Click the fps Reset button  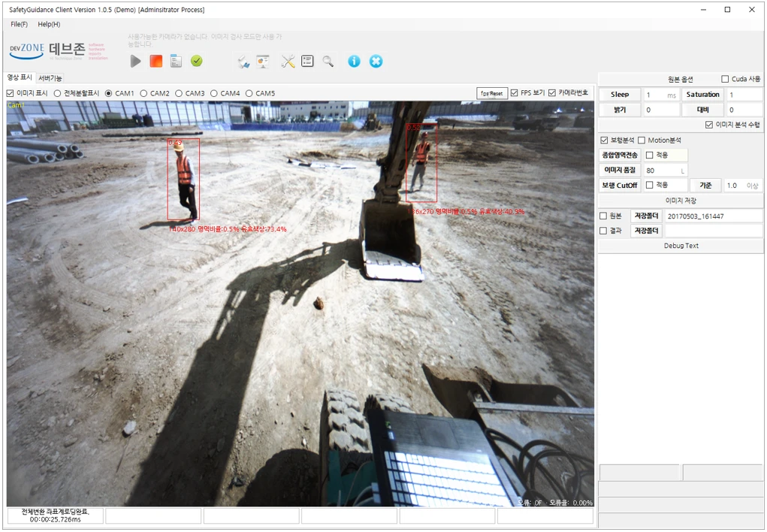point(491,93)
